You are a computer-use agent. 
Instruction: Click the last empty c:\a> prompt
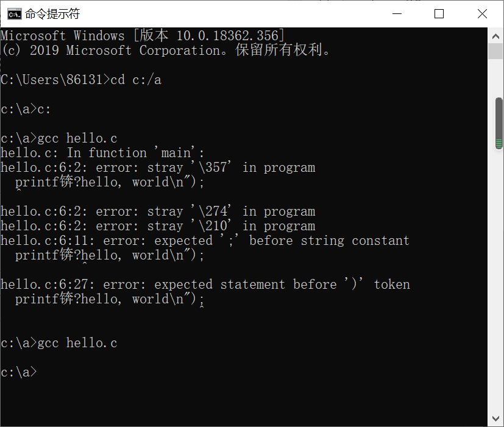coord(19,372)
